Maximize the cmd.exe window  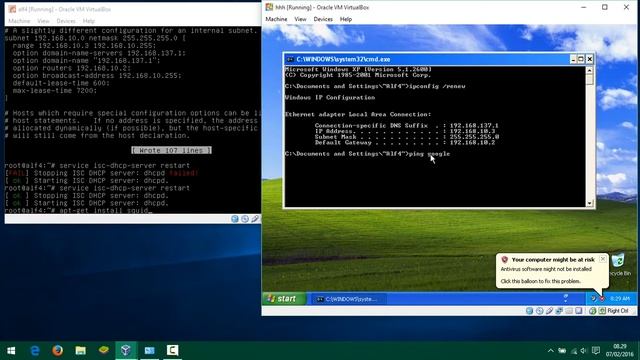point(581,59)
